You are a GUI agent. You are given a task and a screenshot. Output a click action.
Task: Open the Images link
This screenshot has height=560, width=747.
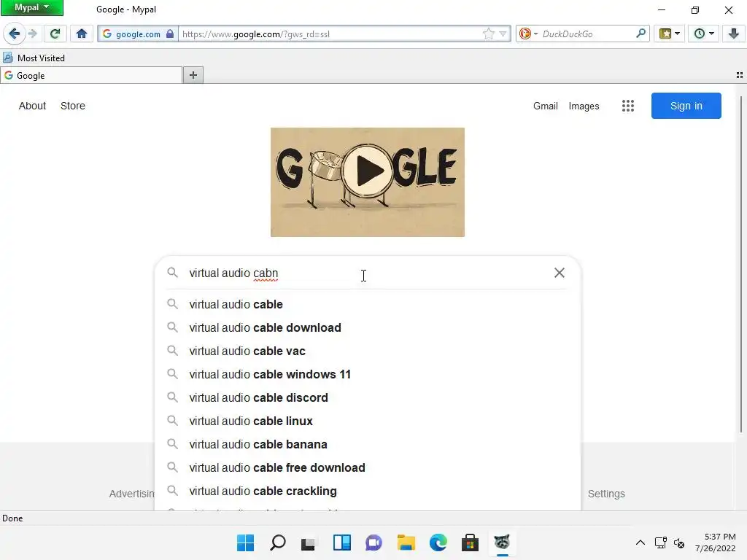[x=584, y=106]
